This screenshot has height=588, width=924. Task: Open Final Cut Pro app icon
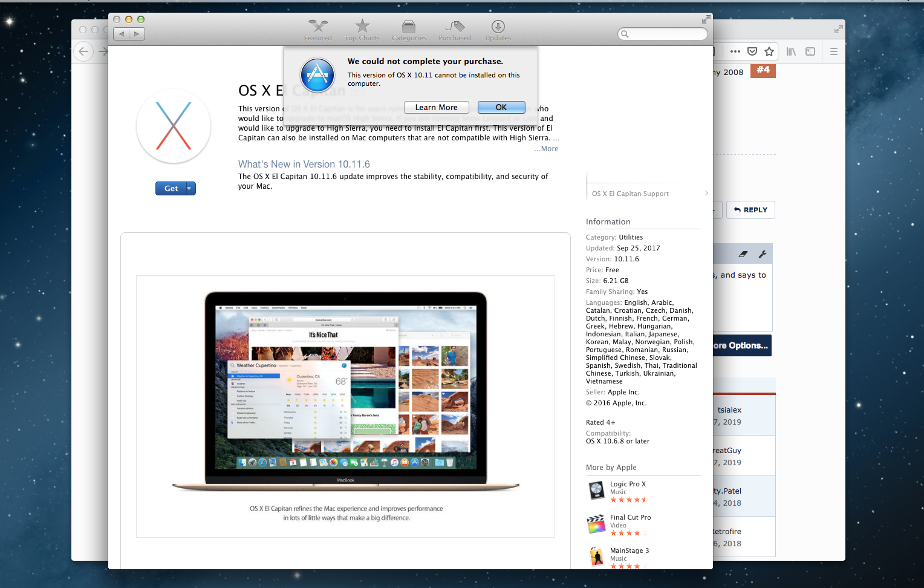click(597, 523)
